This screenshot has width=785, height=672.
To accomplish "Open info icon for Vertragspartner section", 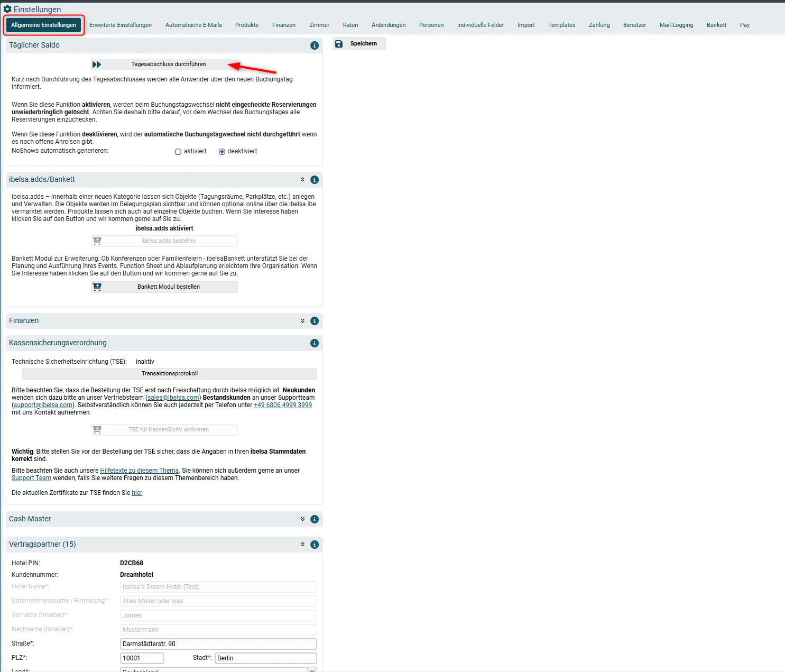I will [x=315, y=545].
